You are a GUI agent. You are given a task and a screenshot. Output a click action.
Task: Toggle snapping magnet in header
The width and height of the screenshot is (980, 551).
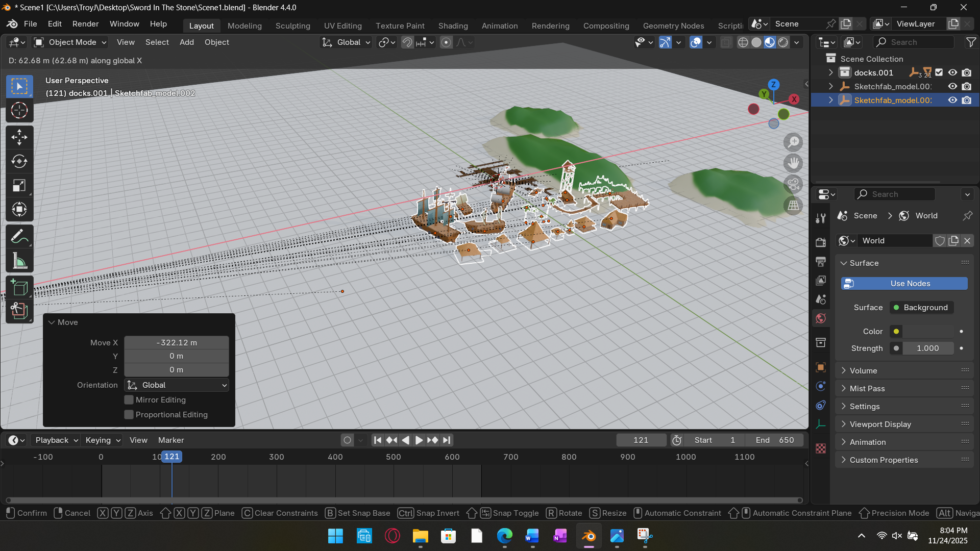pyautogui.click(x=407, y=42)
